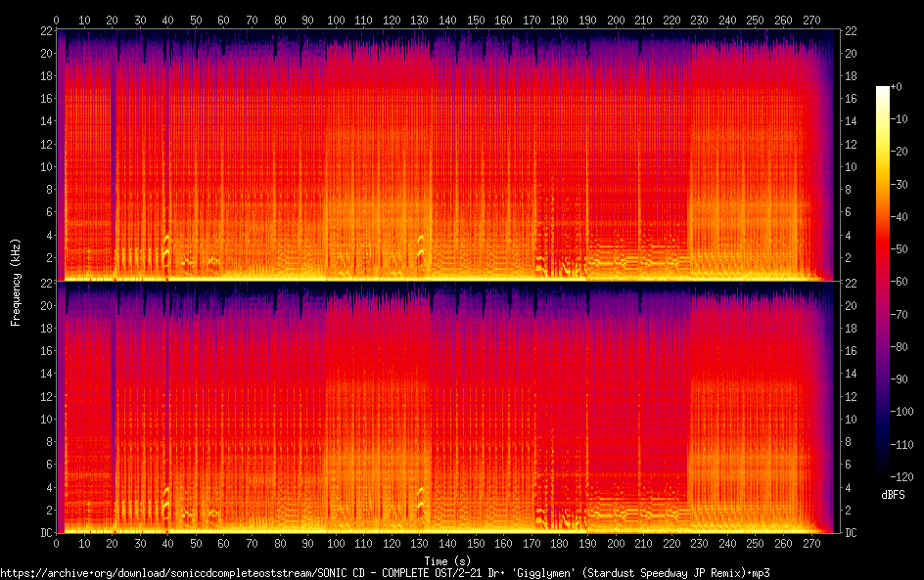Select the 270 marker on the top time axis
Image resolution: width=924 pixels, height=580 pixels.
[811, 20]
